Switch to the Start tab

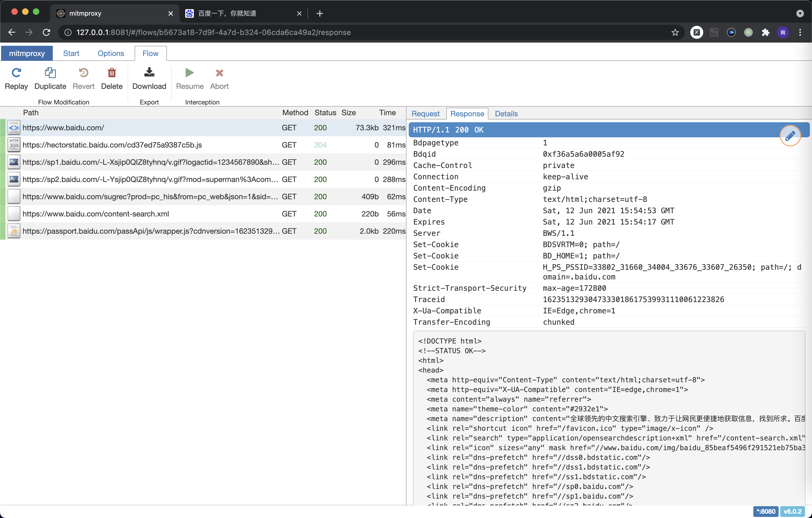[x=71, y=53]
